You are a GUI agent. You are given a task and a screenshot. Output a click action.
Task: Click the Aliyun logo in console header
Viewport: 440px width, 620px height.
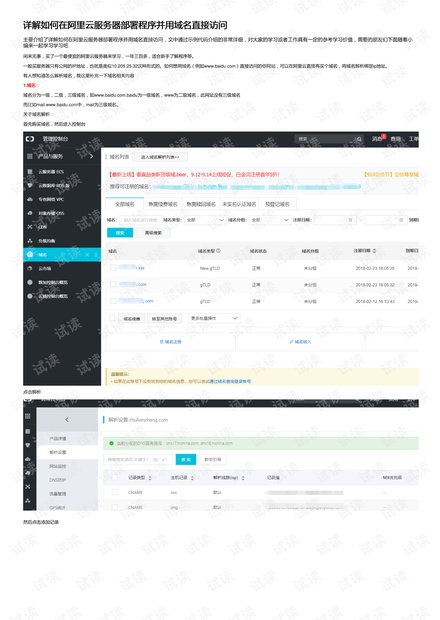pyautogui.click(x=30, y=139)
